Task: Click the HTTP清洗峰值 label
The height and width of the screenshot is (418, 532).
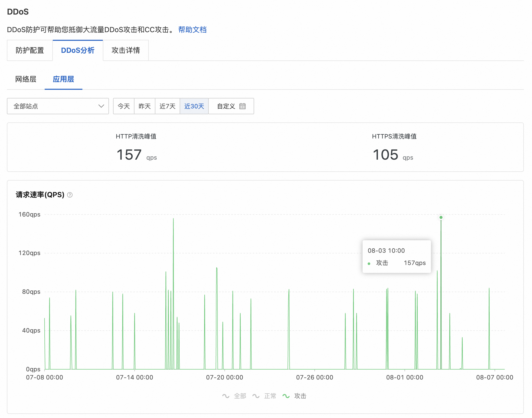Action: (136, 136)
